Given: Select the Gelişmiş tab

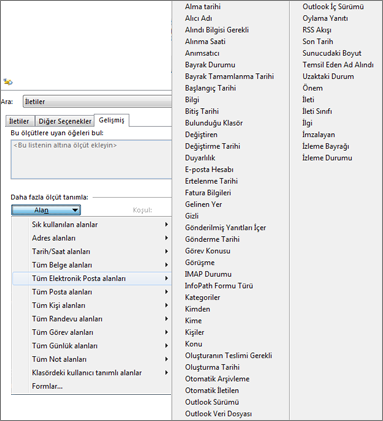Looking at the screenshot, I should (112, 120).
